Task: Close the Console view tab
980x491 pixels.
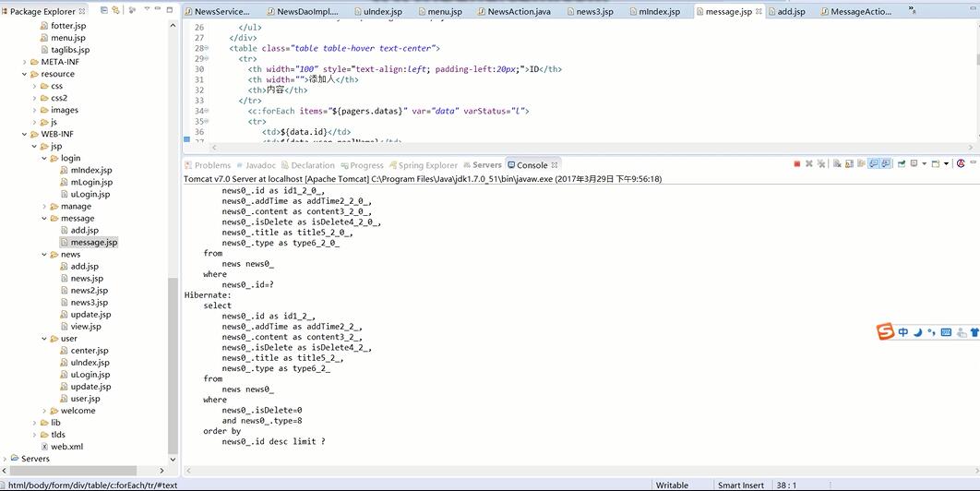Action: (555, 165)
